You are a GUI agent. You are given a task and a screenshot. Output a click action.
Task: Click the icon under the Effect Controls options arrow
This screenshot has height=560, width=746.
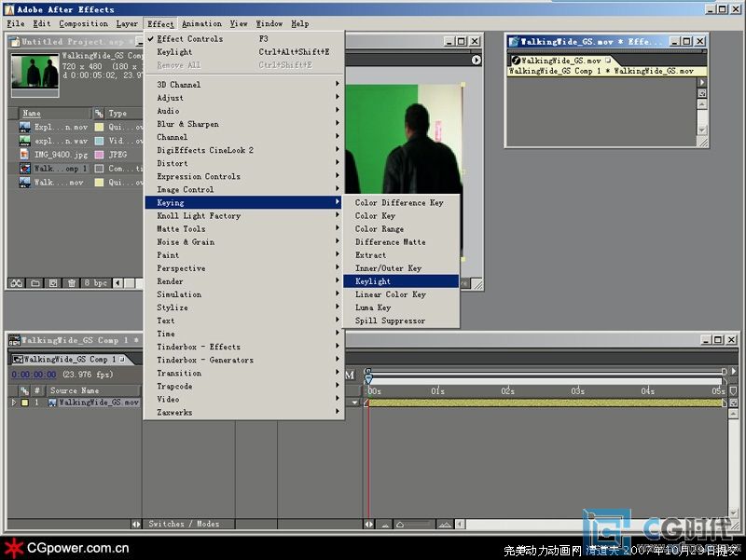(702, 93)
